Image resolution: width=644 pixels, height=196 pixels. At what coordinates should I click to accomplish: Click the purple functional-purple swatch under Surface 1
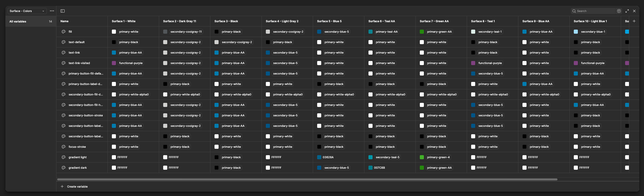114,63
